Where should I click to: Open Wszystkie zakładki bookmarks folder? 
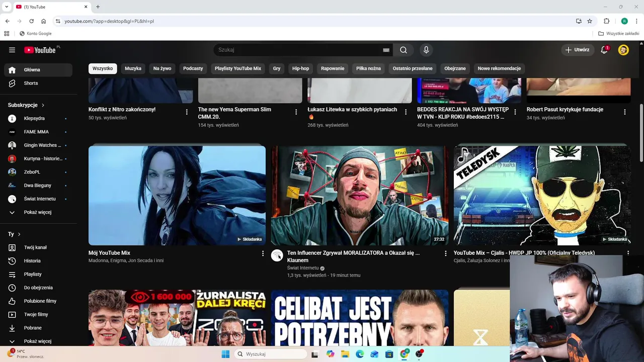[619, 34]
